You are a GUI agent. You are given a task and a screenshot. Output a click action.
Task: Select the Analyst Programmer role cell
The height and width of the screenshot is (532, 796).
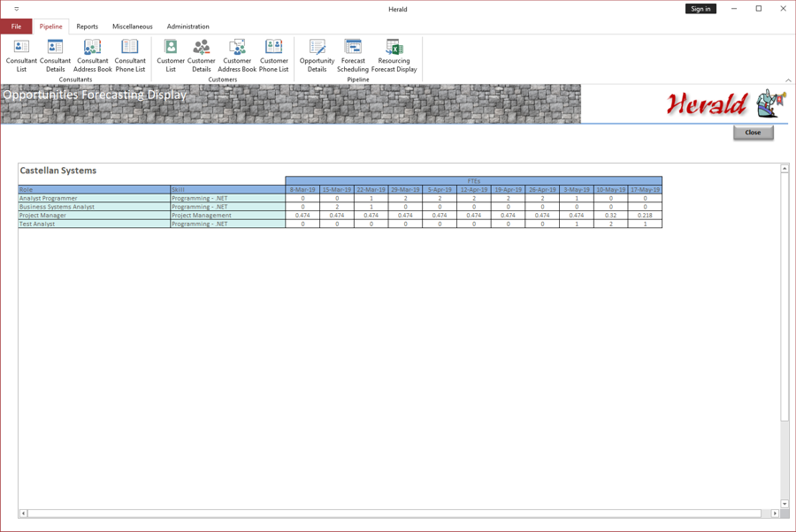pyautogui.click(x=94, y=198)
